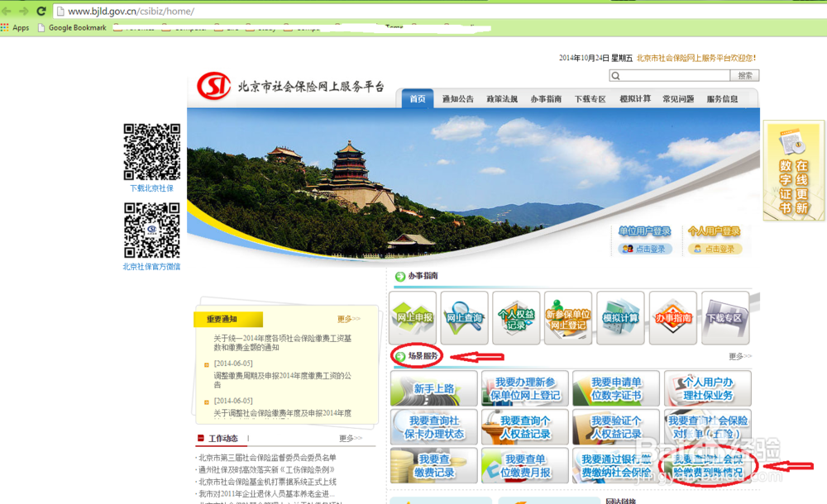Reload the page with refresh icon
The width and height of the screenshot is (827, 504).
coord(41,11)
